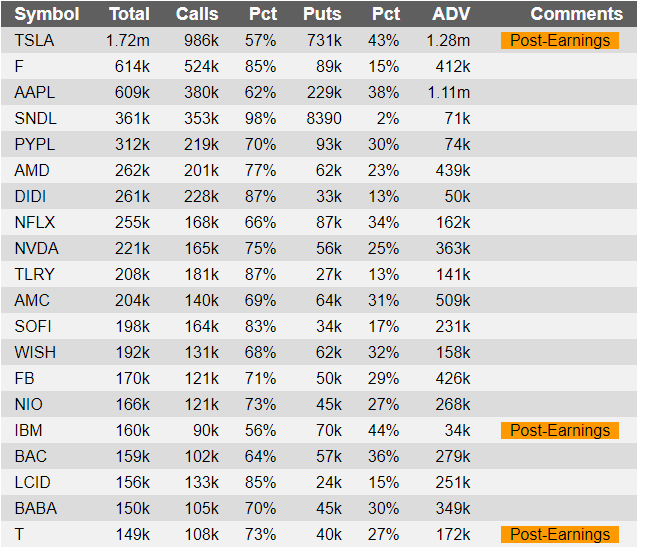Click the Comments column header
Image resolution: width=671 pixels, height=555 pixels.
coord(576,14)
